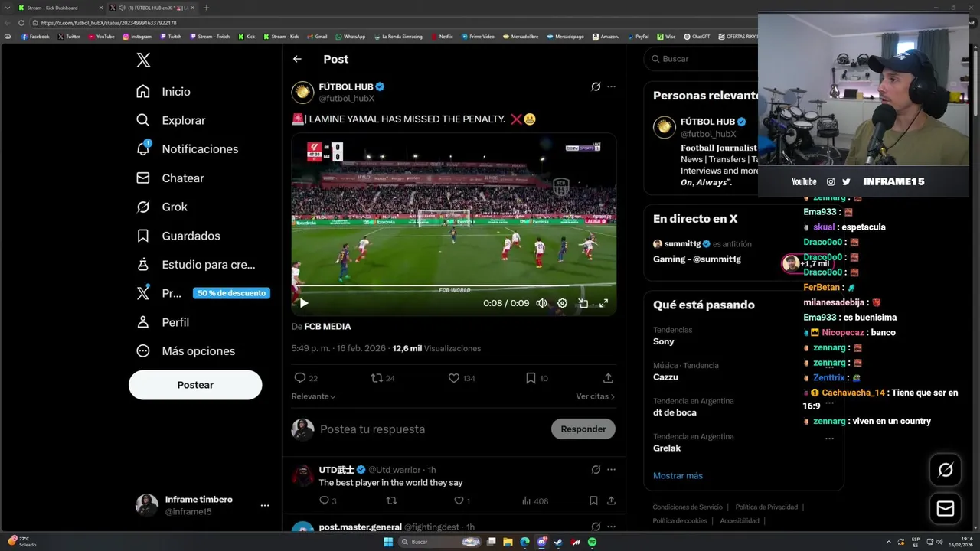Reload the page in browser
Viewport: 980px width, 551px height.
[x=21, y=23]
